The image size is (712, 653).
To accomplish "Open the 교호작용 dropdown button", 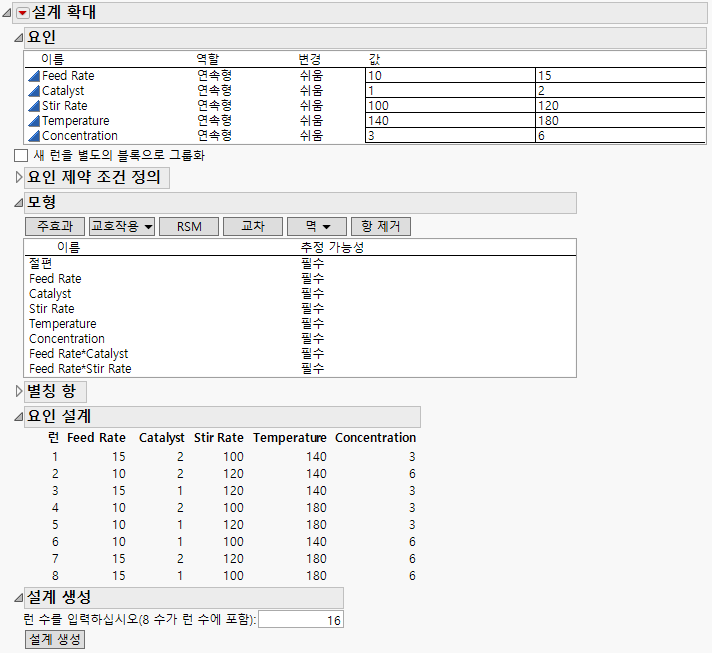I will [x=122, y=226].
